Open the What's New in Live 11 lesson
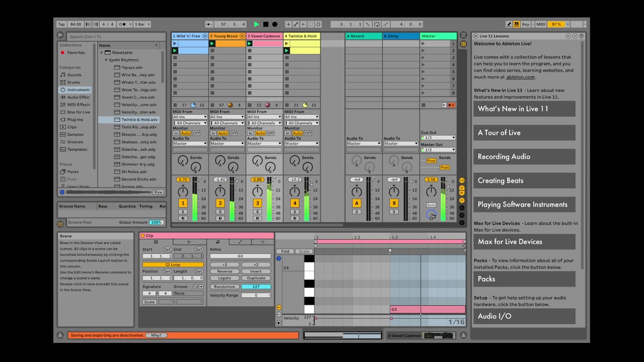This screenshot has width=644, height=362. (524, 109)
